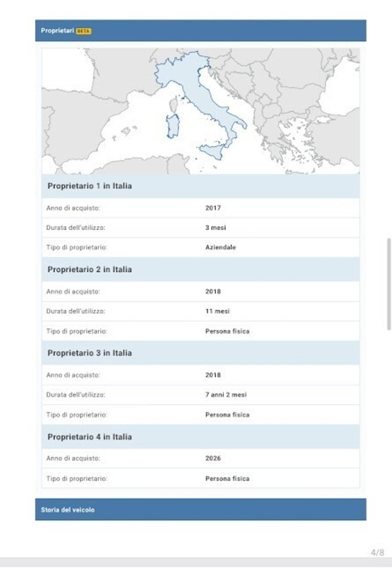Viewport: 392px width, 568px height.
Task: Click the vertical scrollbar thumb
Action: point(389,284)
